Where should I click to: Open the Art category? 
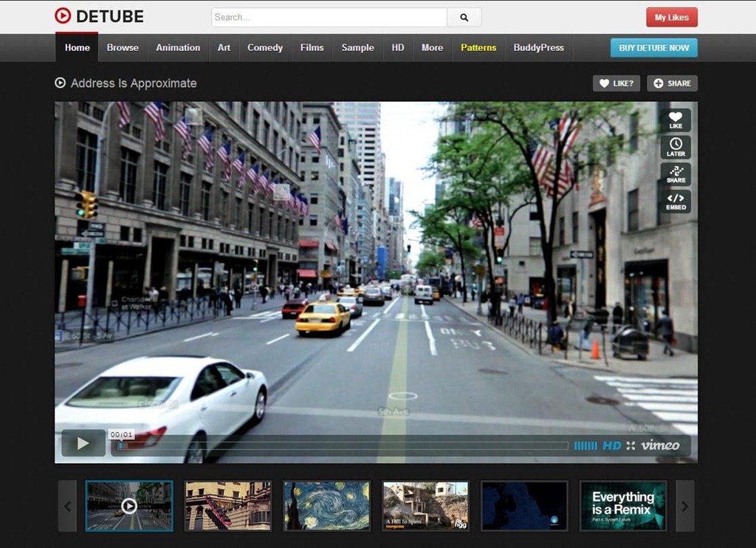point(224,48)
